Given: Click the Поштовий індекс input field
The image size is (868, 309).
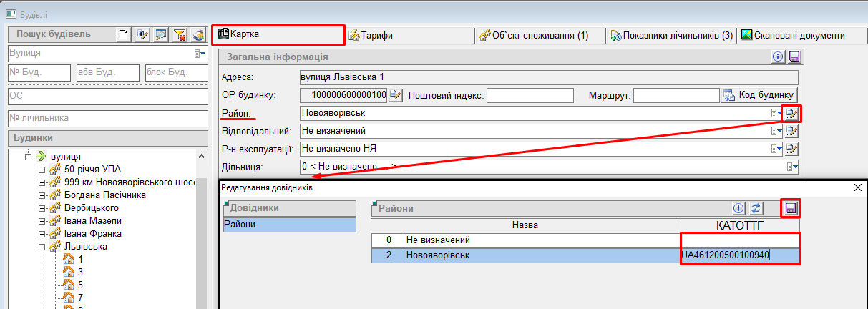Looking at the screenshot, I should (530, 95).
